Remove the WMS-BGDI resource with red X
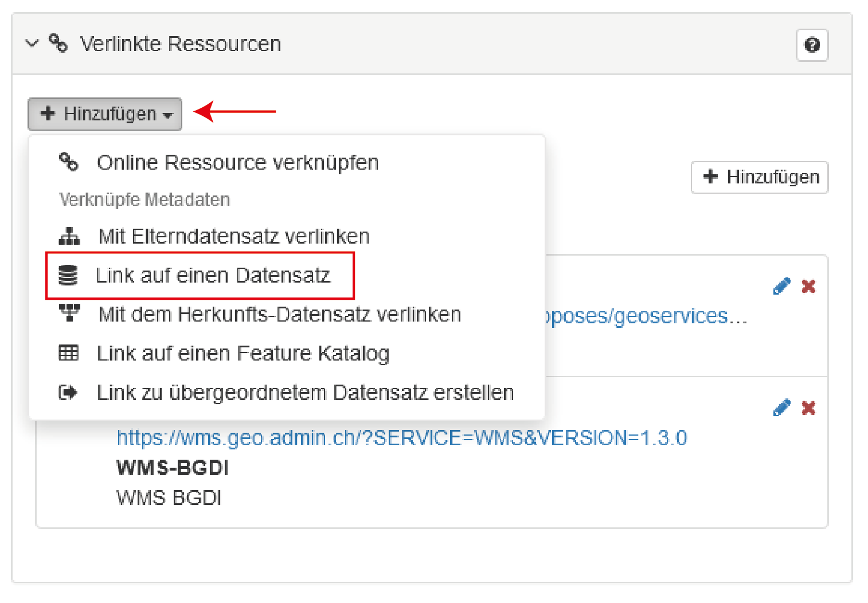The image size is (868, 603). pos(808,408)
